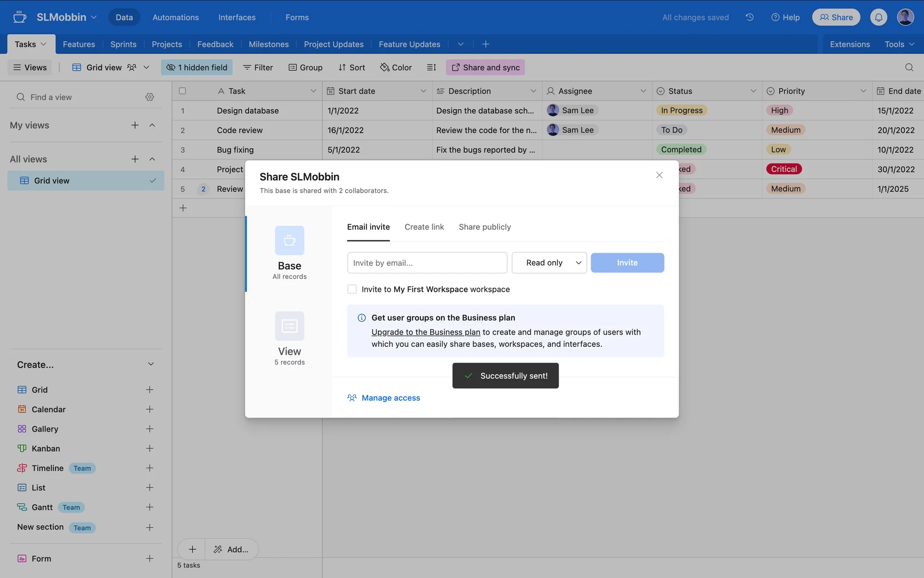924x578 pixels.
Task: Focus the Invite by email field
Action: (x=427, y=263)
